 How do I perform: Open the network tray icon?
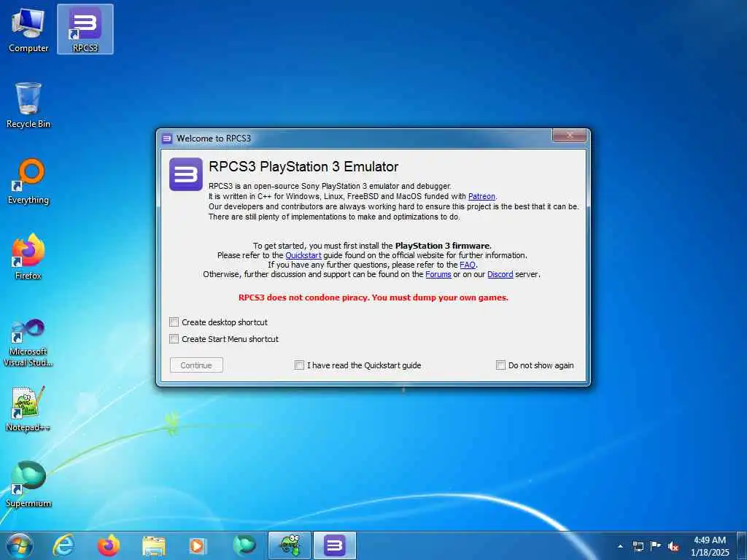click(638, 546)
